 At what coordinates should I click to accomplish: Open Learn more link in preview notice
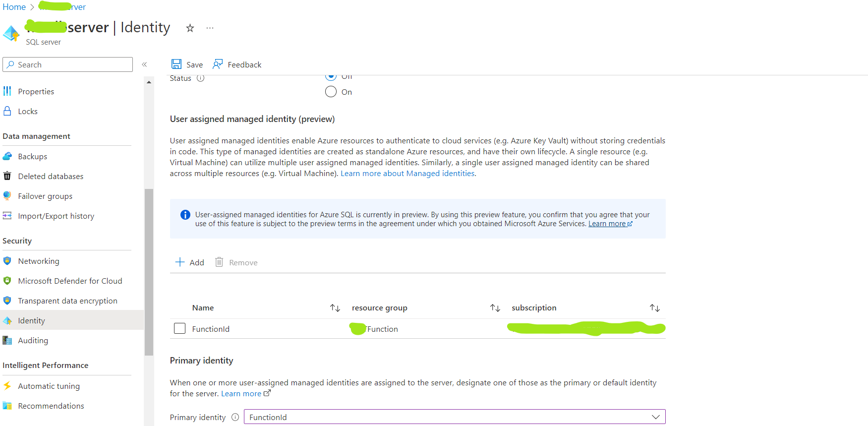click(x=610, y=224)
